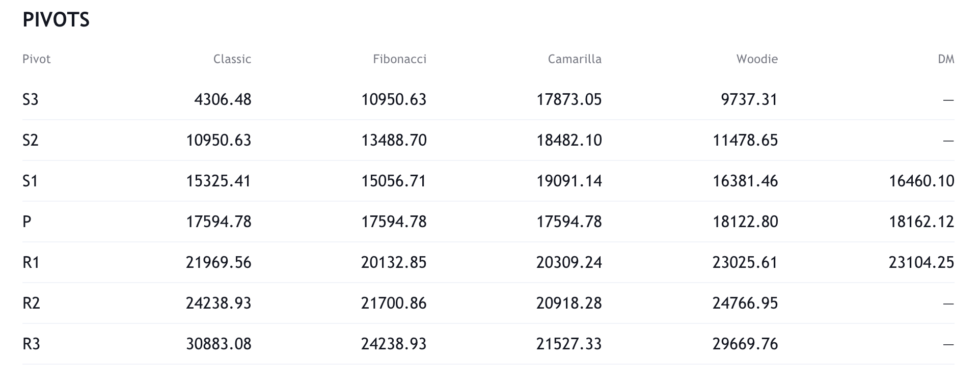Click the R3 row label
The width and height of the screenshot is (980, 385).
tap(31, 344)
